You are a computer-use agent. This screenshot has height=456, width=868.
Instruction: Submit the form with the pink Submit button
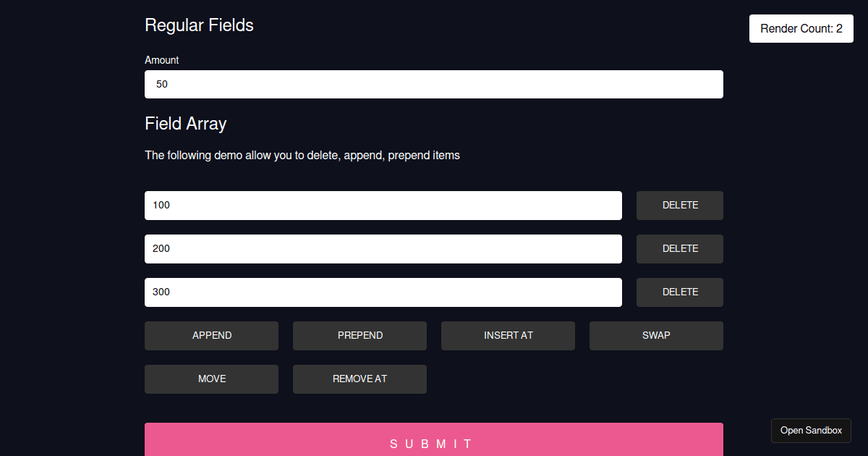434,440
